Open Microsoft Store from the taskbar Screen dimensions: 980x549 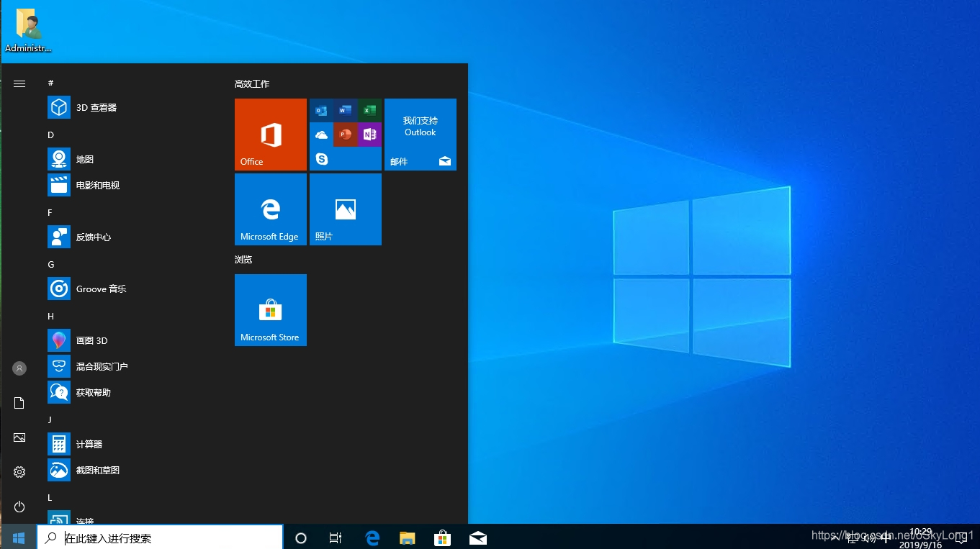coord(442,537)
